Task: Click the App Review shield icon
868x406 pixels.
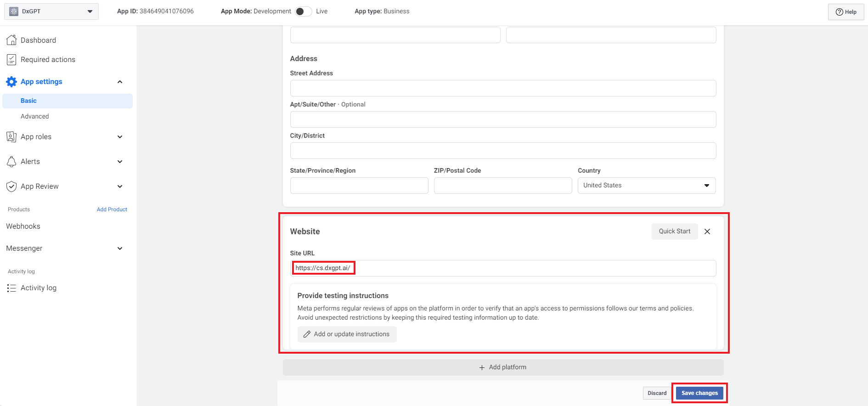Action: (11, 186)
